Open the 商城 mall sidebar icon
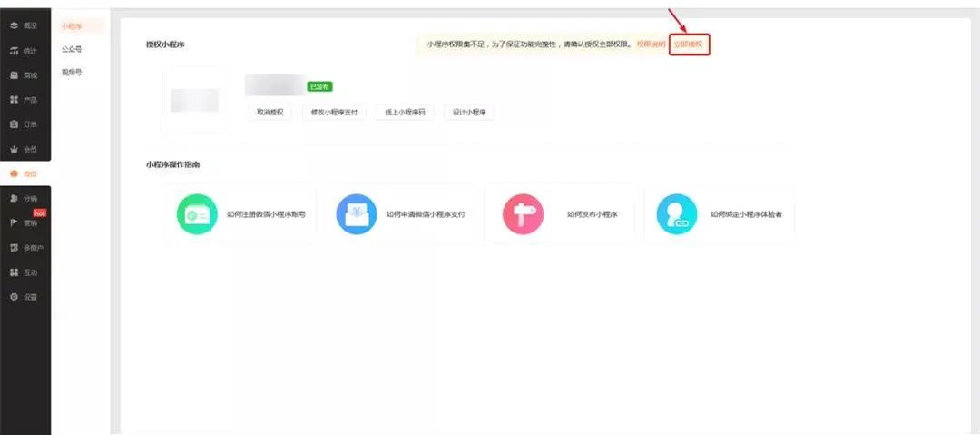980x435 pixels. pyautogui.click(x=14, y=75)
